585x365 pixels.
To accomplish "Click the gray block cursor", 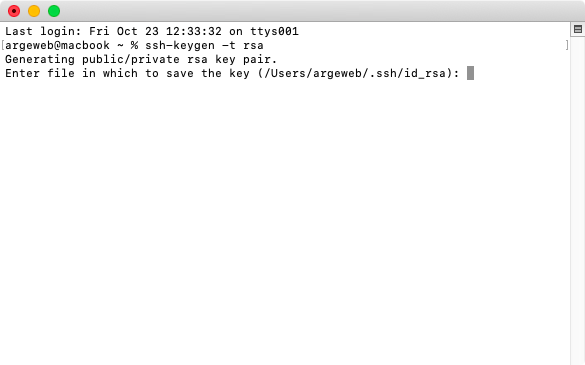I will point(470,73).
